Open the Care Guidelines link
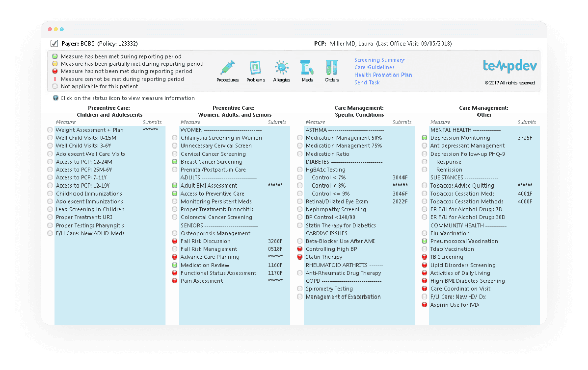 point(375,67)
